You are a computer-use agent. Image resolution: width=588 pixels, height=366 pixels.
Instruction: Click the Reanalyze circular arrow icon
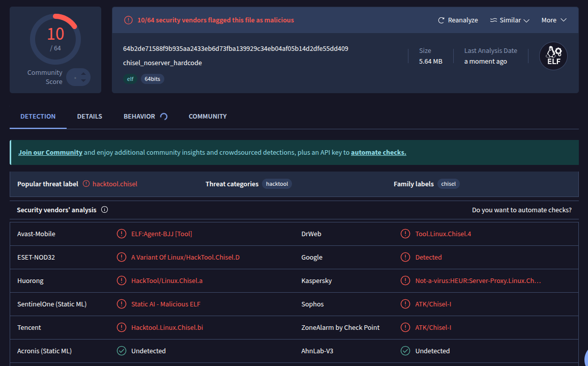pyautogui.click(x=442, y=20)
